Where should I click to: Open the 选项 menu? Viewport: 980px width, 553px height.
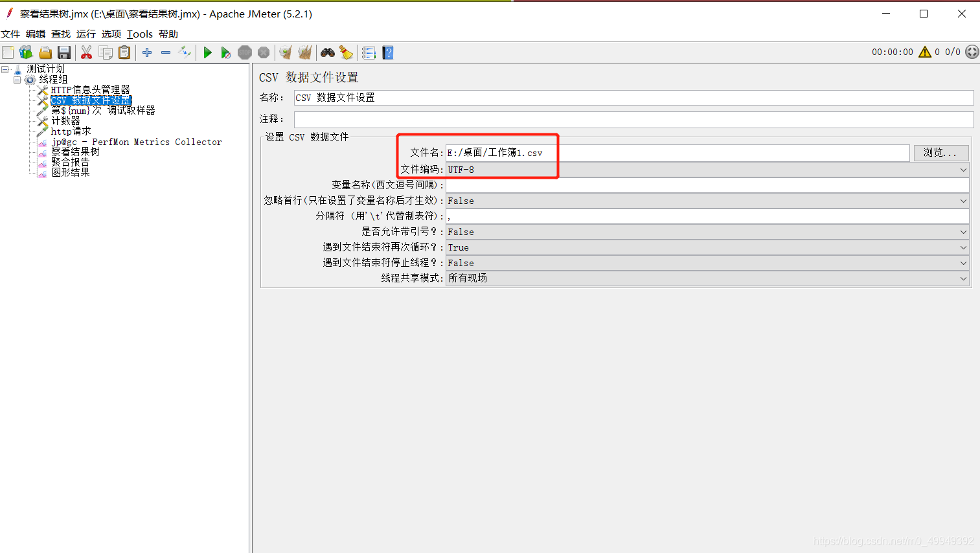point(111,34)
